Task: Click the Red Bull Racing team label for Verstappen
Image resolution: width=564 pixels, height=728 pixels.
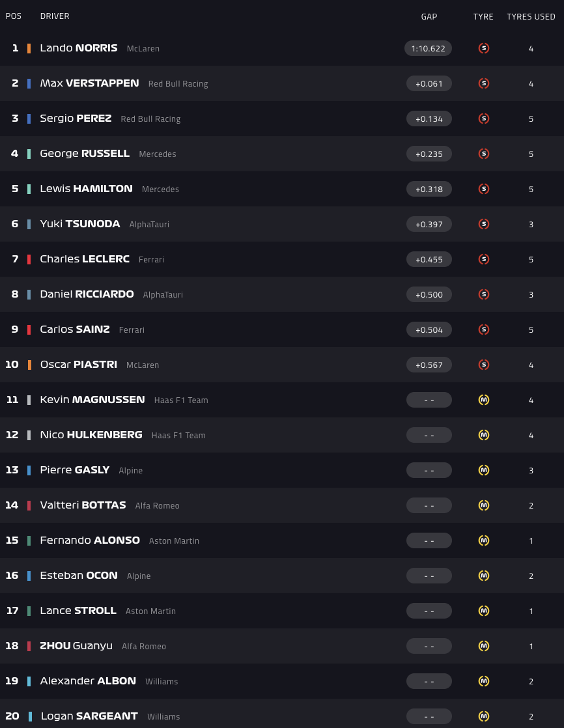Action: point(178,84)
